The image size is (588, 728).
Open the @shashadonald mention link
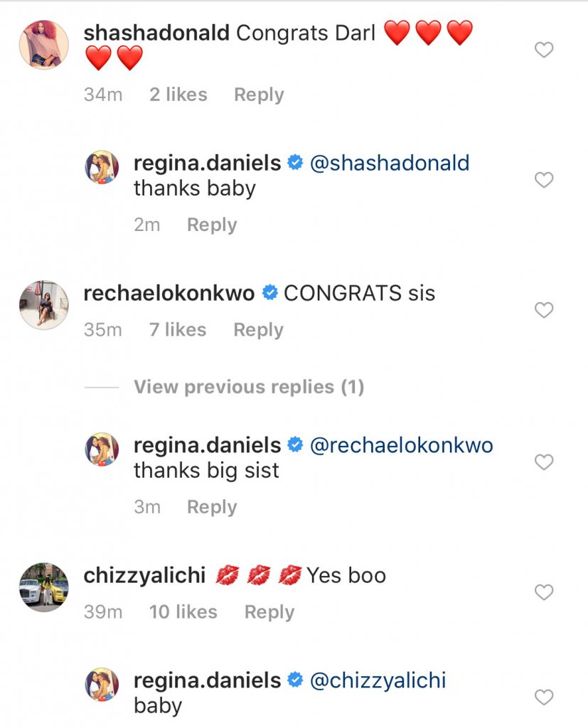[390, 163]
